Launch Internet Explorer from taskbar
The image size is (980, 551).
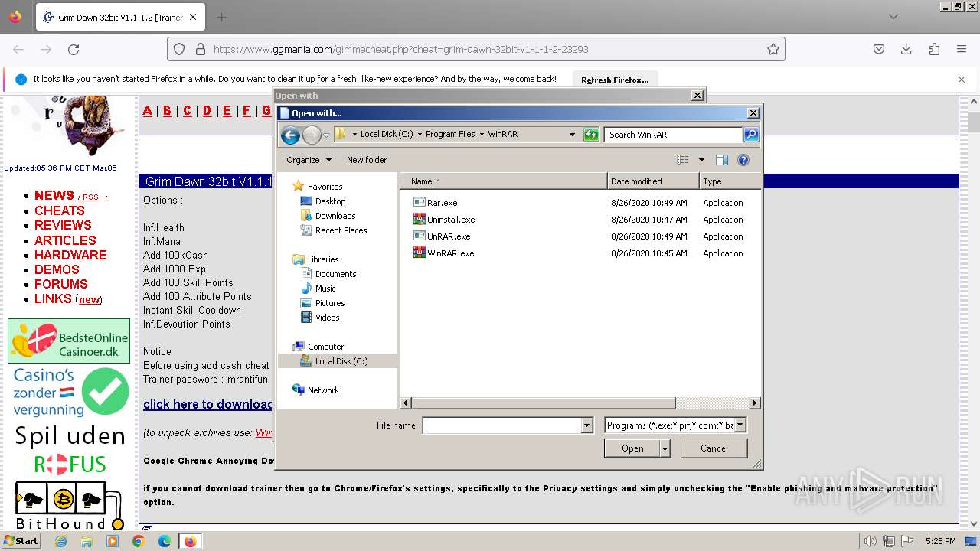tap(61, 541)
